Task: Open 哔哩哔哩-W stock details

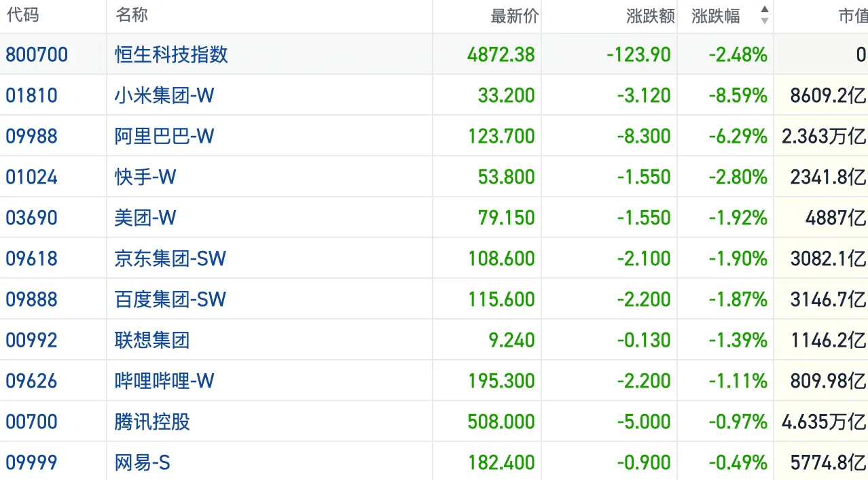Action: (x=164, y=381)
